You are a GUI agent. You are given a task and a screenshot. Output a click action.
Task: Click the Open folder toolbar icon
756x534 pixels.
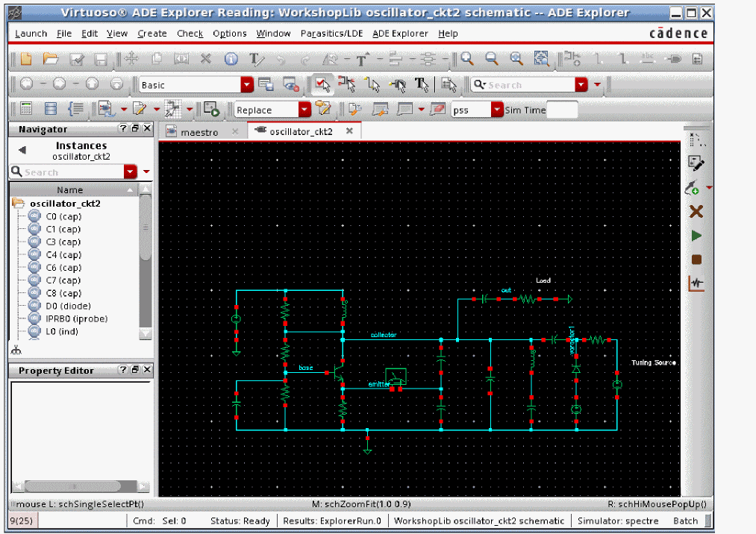[x=51, y=59]
